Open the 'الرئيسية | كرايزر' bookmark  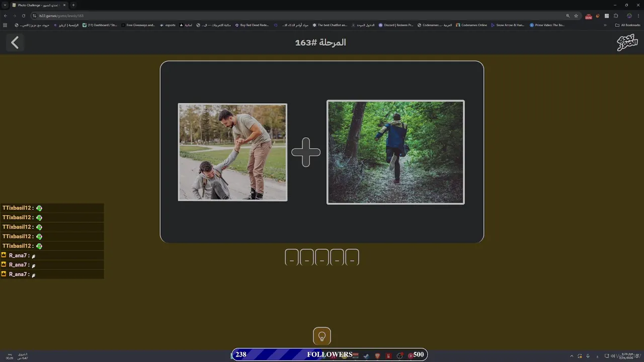click(67, 25)
